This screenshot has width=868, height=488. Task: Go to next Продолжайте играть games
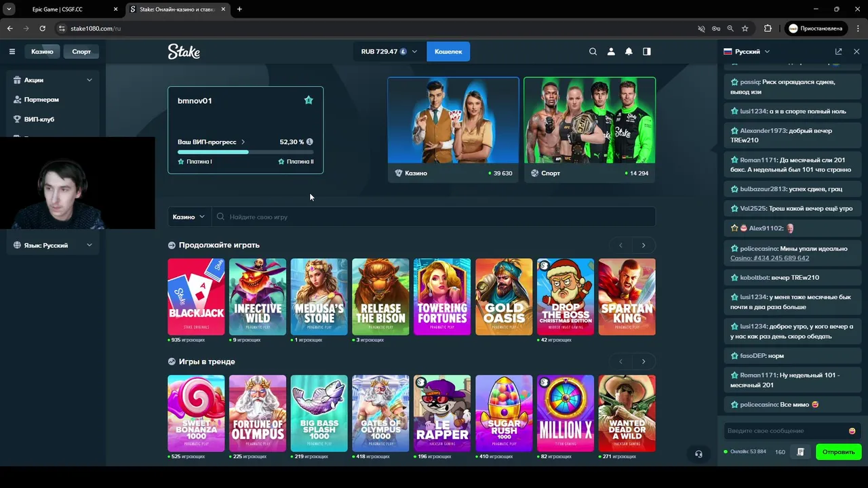coord(644,245)
